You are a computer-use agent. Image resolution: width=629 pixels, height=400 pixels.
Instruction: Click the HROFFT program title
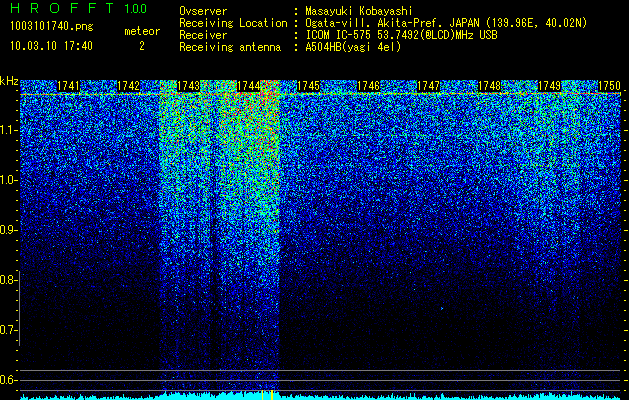62,8
